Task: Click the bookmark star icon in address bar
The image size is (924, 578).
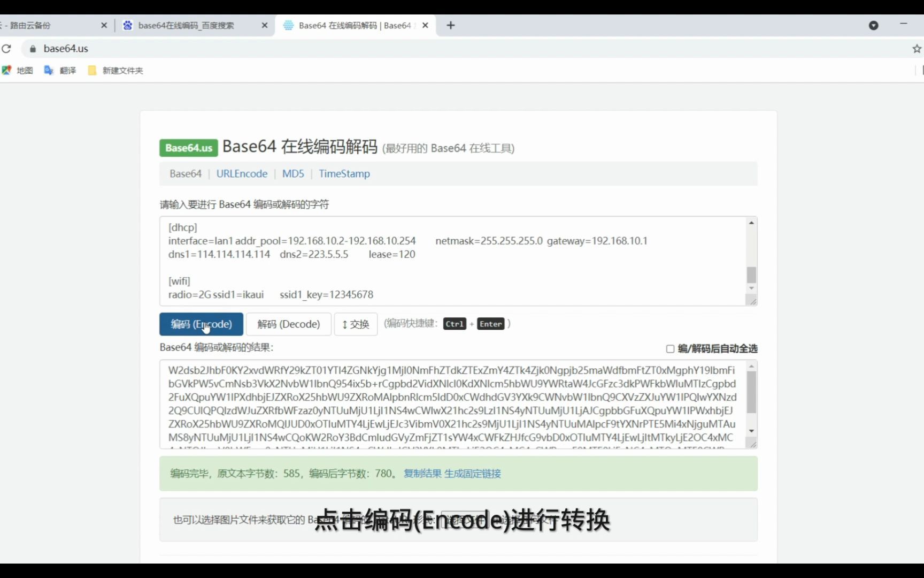Action: pos(917,49)
